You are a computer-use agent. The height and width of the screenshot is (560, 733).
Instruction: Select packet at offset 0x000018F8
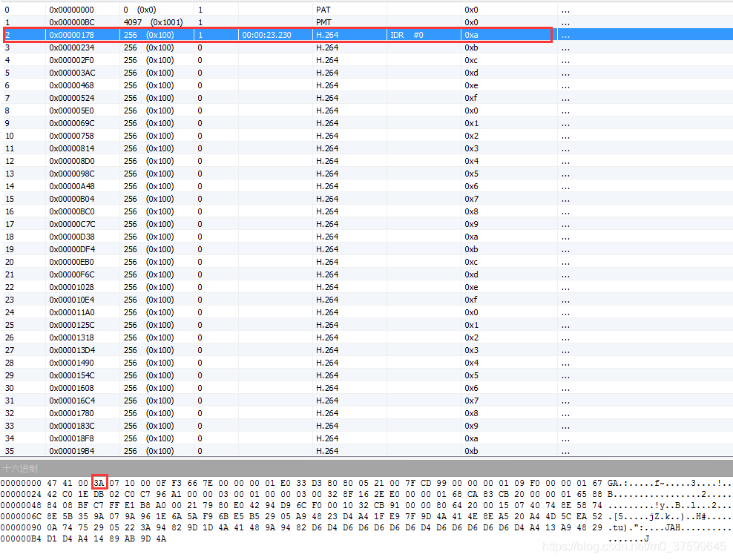pyautogui.click(x=366, y=438)
